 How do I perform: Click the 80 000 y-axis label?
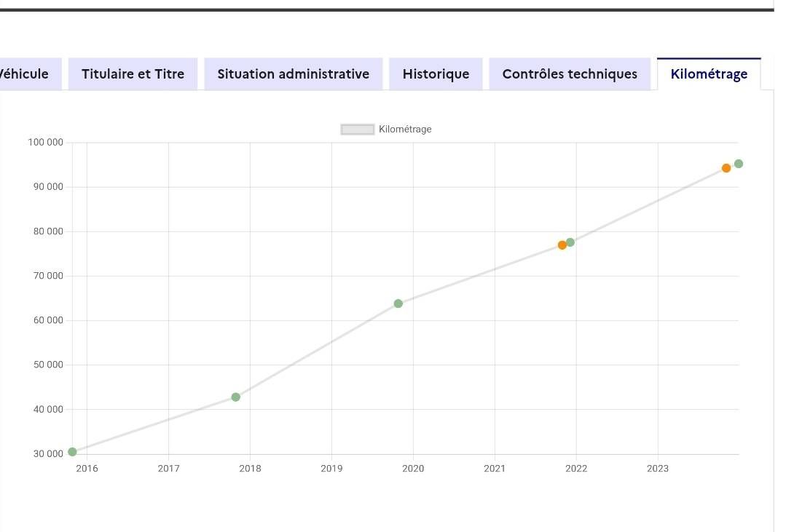pyautogui.click(x=48, y=231)
